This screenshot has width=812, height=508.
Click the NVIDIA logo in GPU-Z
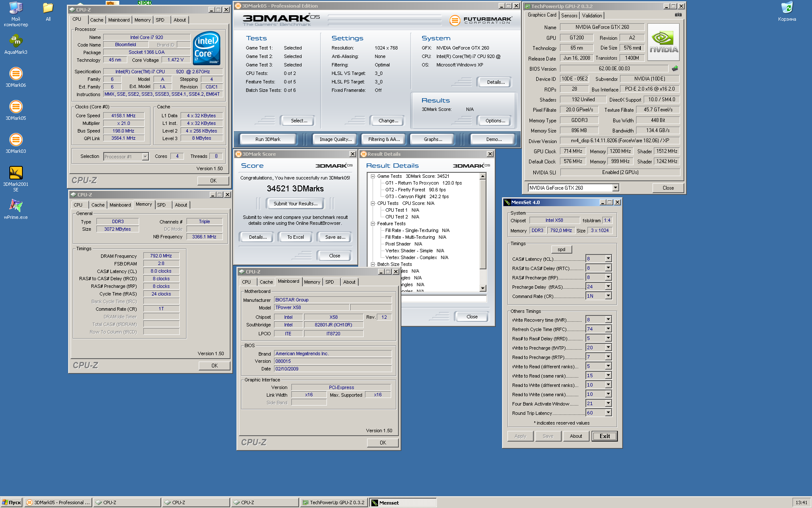tap(664, 41)
